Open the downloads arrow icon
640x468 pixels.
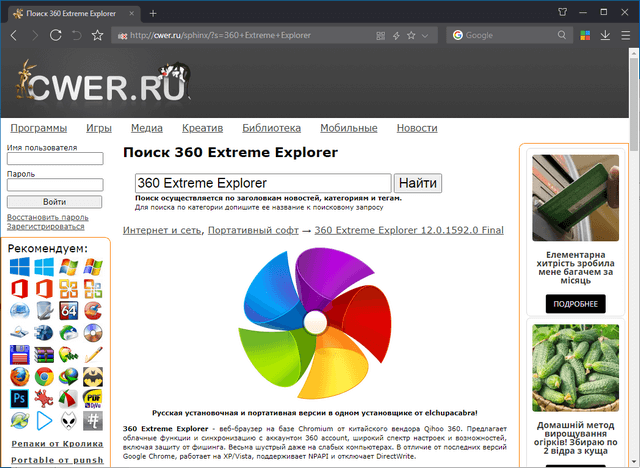pyautogui.click(x=605, y=35)
